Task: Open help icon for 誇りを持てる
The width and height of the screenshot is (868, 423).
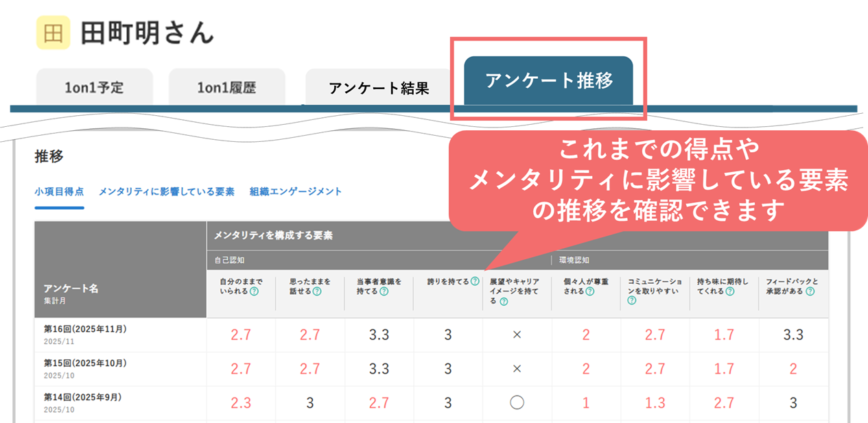Action: [x=475, y=281]
